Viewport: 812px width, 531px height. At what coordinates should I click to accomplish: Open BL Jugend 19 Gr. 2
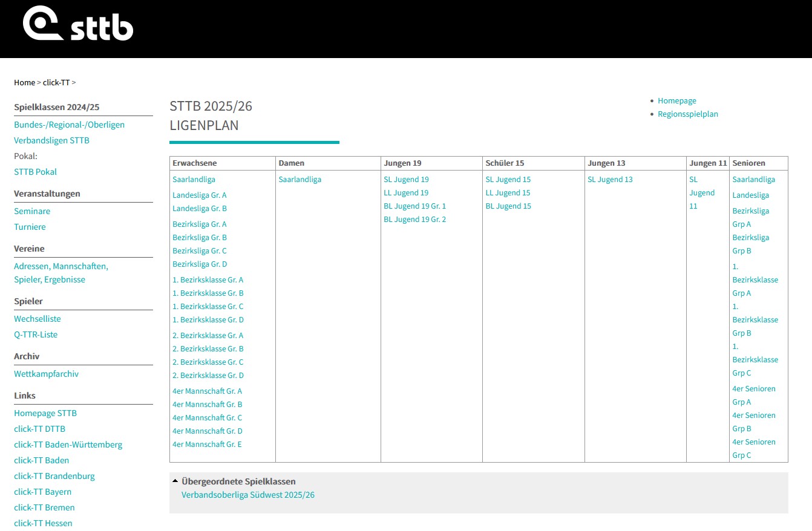point(414,220)
